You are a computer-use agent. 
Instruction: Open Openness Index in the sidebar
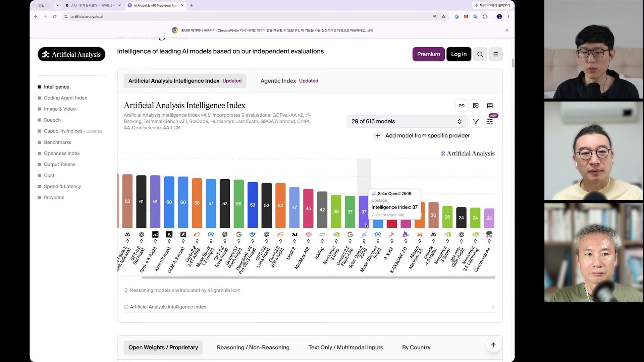pos(62,154)
